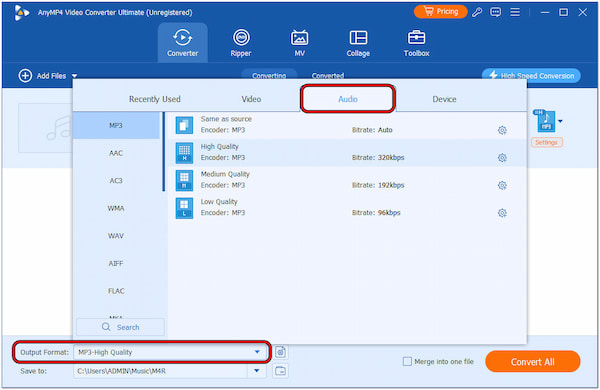Click the Pricing cart button

click(x=440, y=12)
